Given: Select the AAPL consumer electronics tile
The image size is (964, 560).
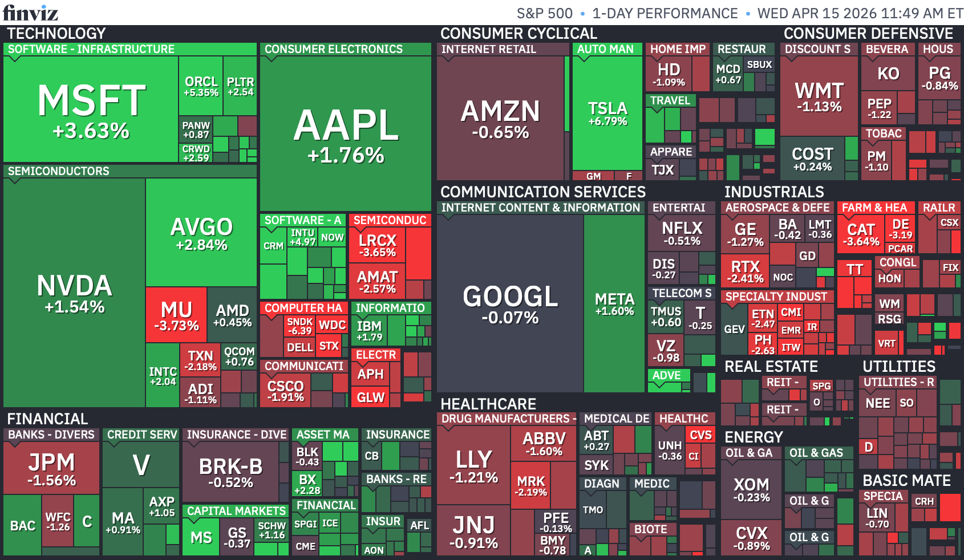Looking at the screenshot, I should coord(346,133).
